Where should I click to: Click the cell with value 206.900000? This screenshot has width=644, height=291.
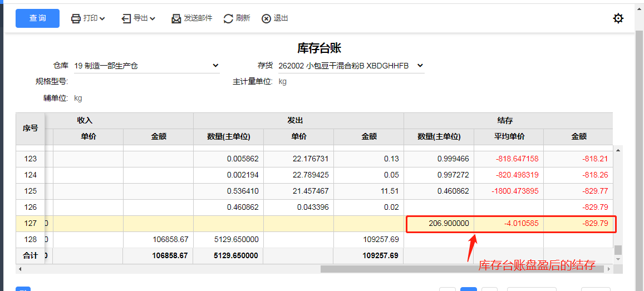(439, 224)
